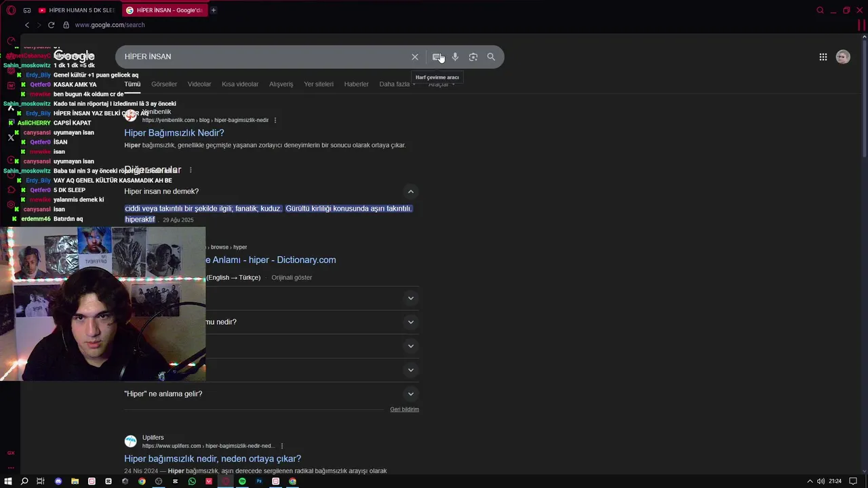Image resolution: width=868 pixels, height=488 pixels.
Task: Open the Windows Start menu
Action: (8, 481)
